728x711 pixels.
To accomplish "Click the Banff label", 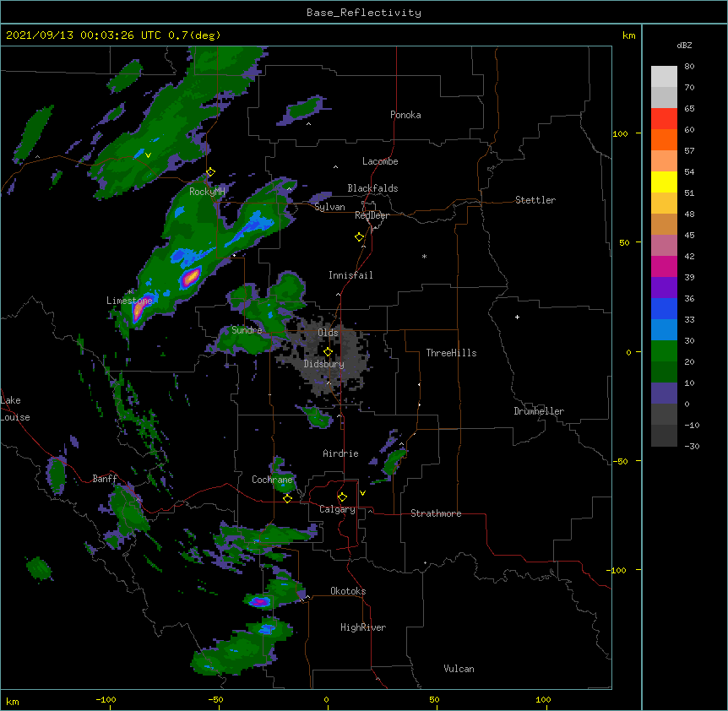I will coord(105,479).
